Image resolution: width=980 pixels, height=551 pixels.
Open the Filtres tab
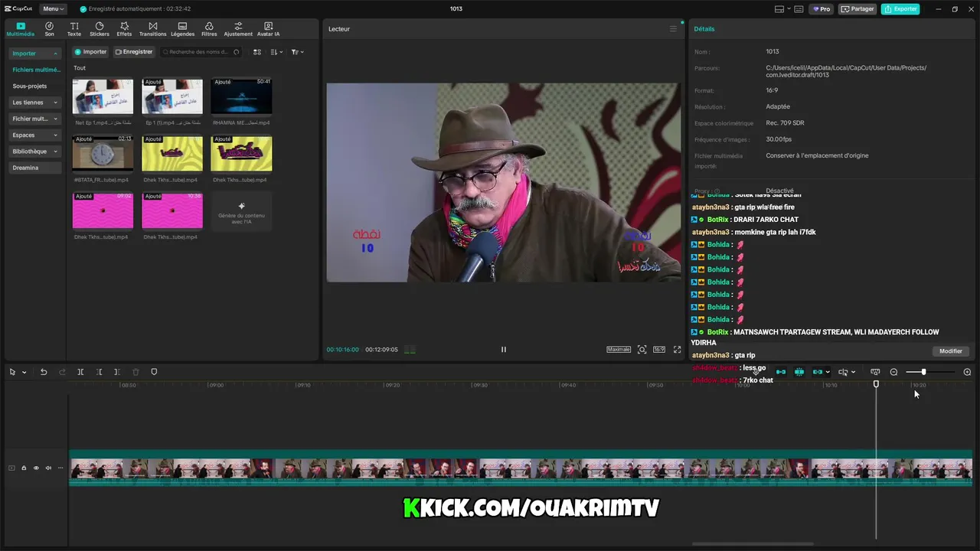(x=209, y=29)
